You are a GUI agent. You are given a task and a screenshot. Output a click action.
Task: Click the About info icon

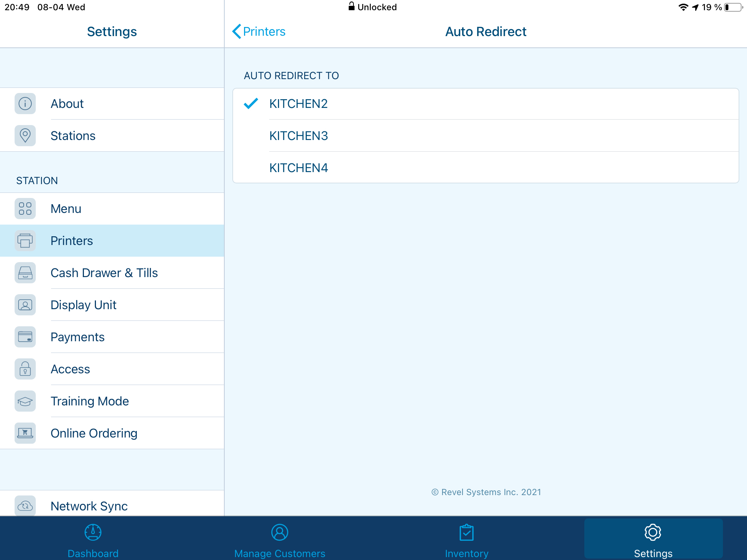click(x=25, y=104)
